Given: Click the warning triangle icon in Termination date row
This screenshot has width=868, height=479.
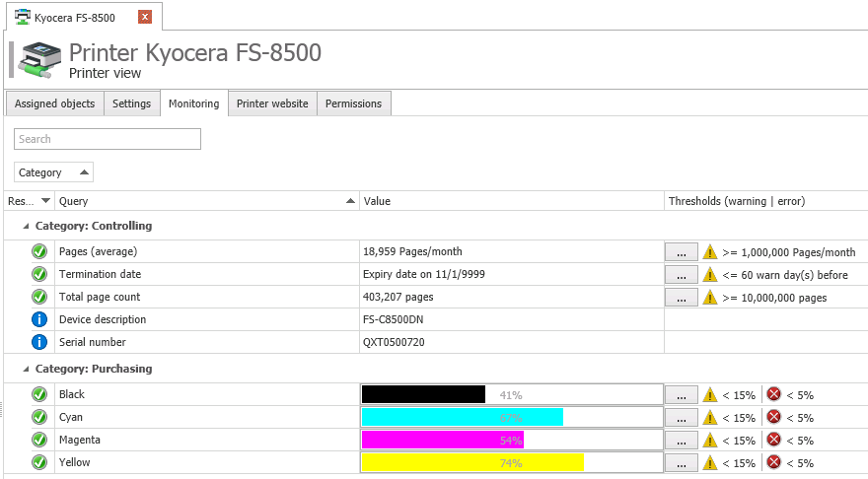Looking at the screenshot, I should tap(709, 274).
